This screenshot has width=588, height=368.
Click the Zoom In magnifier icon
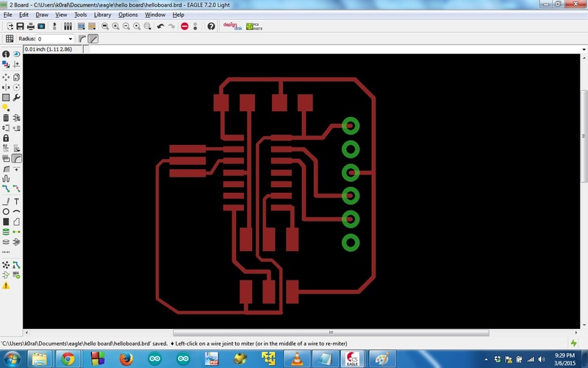tap(115, 26)
